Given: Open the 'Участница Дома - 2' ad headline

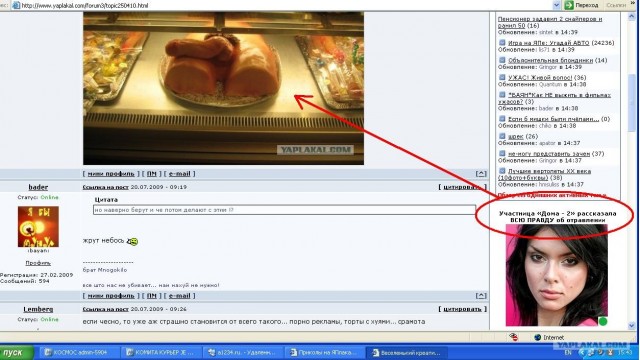Looking at the screenshot, I should 558,217.
